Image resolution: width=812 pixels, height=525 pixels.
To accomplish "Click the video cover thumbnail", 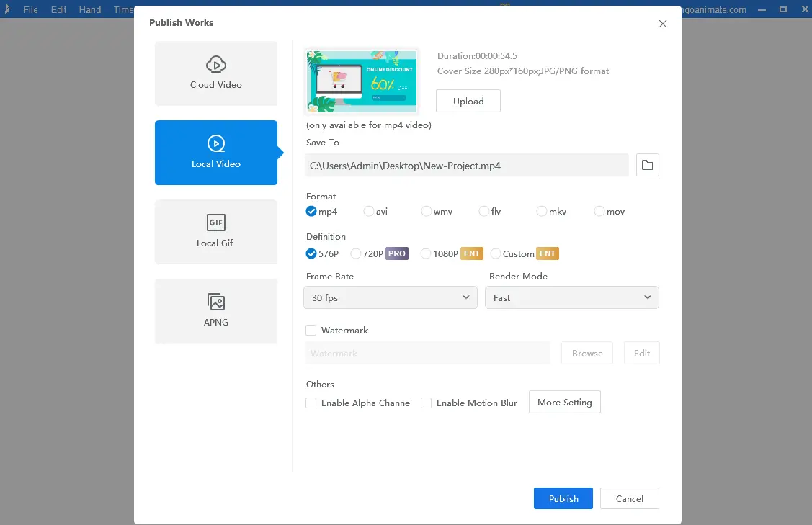I will click(362, 81).
